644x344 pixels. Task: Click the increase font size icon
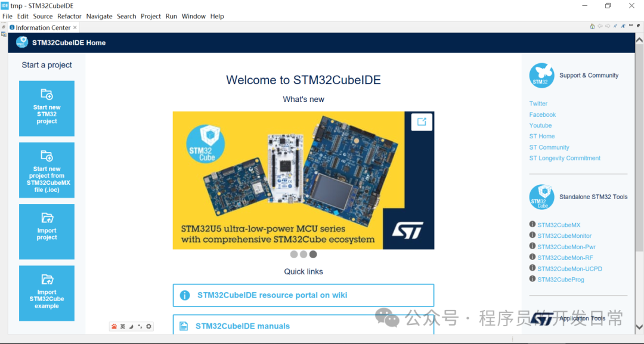(x=623, y=26)
